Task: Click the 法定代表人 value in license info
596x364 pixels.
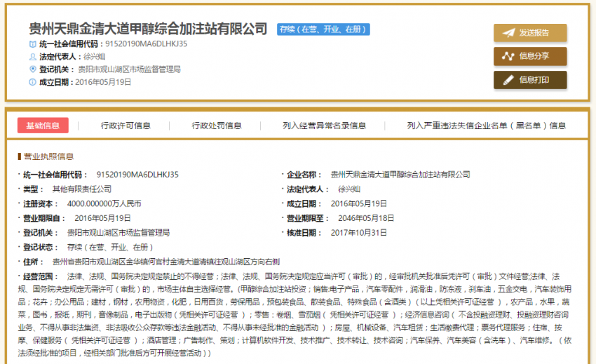Action: click(x=349, y=189)
